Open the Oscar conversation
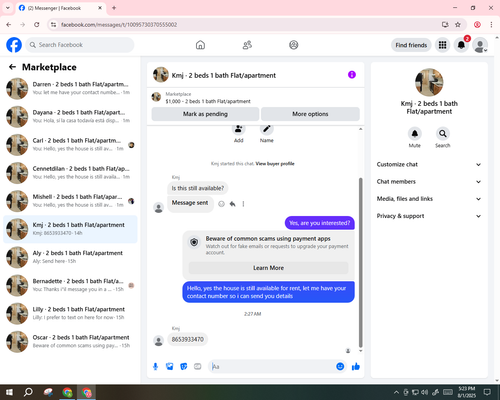 coord(70,341)
